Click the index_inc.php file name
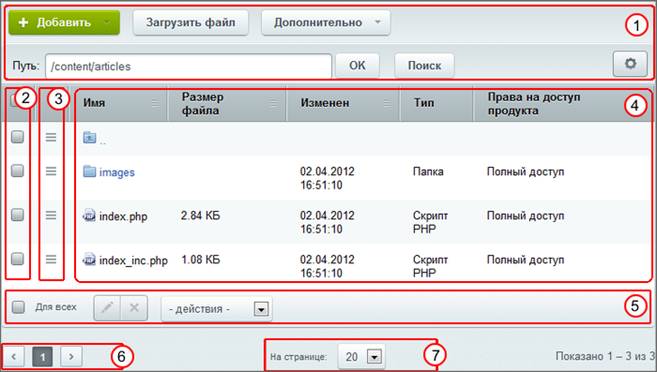The width and height of the screenshot is (657, 372). [x=133, y=261]
